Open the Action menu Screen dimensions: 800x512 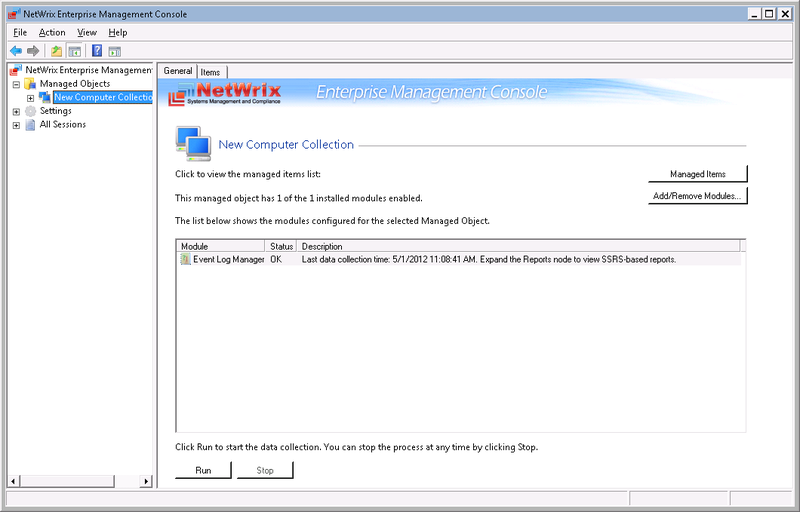point(52,32)
